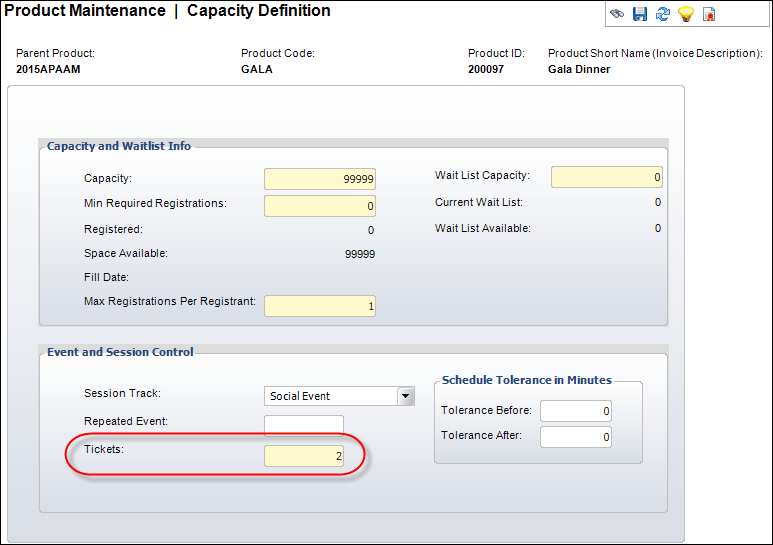Click the Wait List Capacity field
The image size is (773, 545).
607,177
